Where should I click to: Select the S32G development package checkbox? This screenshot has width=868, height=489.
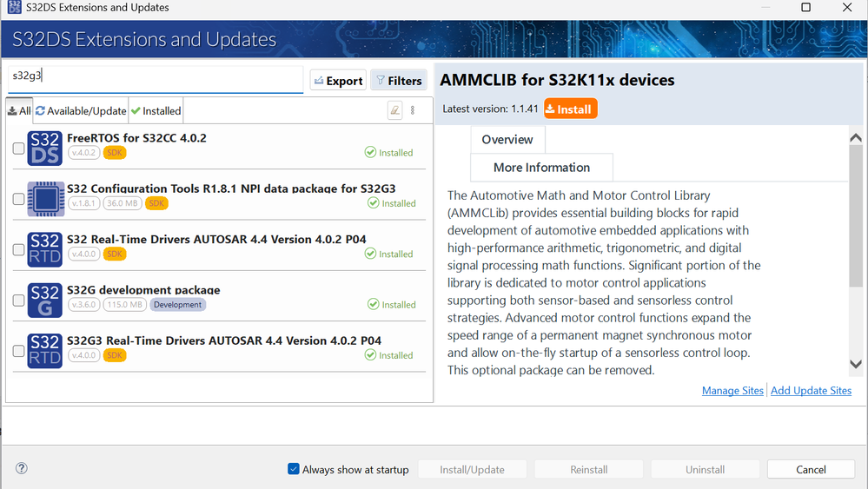click(18, 301)
